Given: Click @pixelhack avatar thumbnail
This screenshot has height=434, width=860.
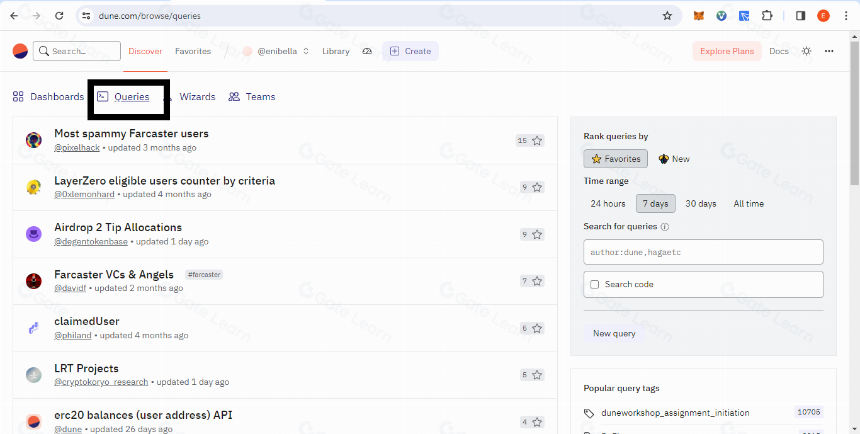Looking at the screenshot, I should (x=34, y=140).
